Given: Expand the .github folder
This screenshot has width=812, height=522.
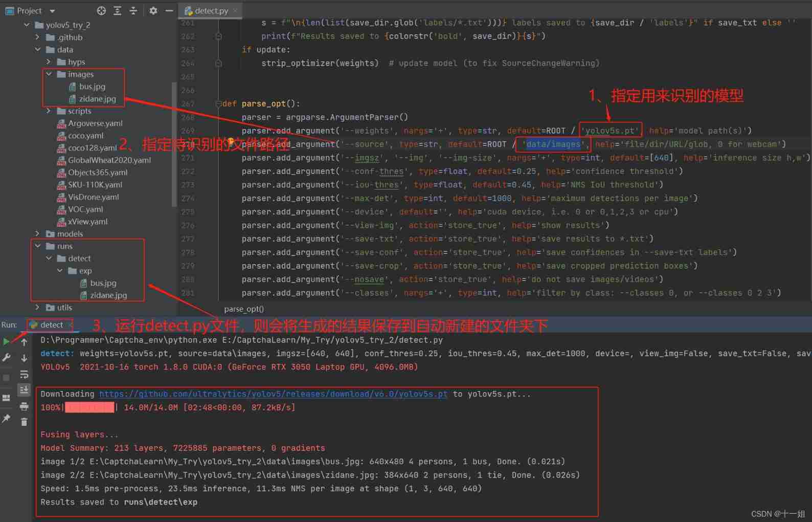Looking at the screenshot, I should point(37,37).
